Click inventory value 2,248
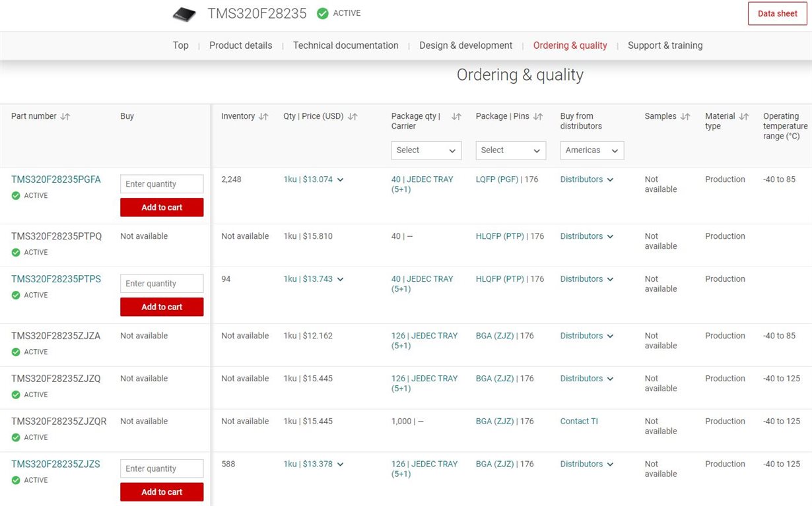Viewport: 812px width, 506px height. [232, 179]
